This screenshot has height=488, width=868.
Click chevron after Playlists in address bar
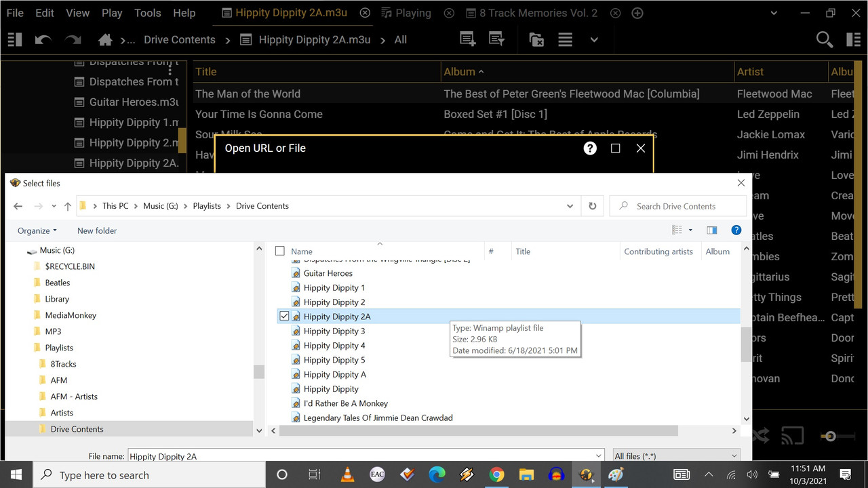pos(229,206)
